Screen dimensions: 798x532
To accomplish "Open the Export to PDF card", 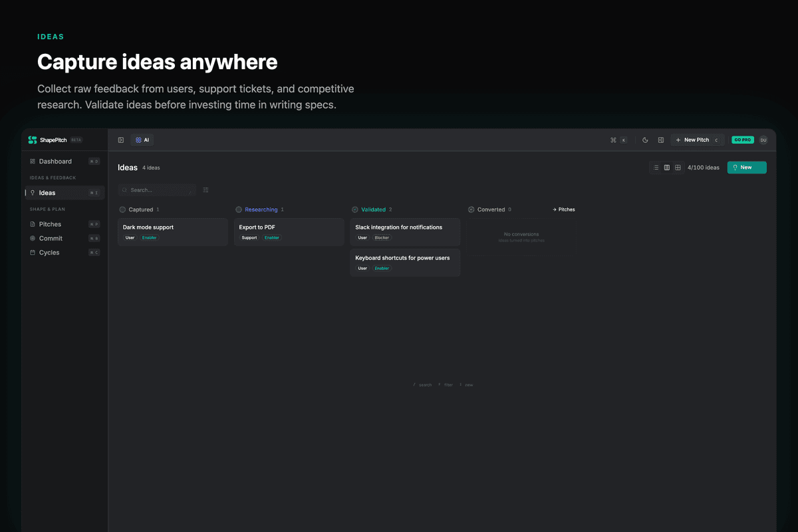I will (x=289, y=231).
